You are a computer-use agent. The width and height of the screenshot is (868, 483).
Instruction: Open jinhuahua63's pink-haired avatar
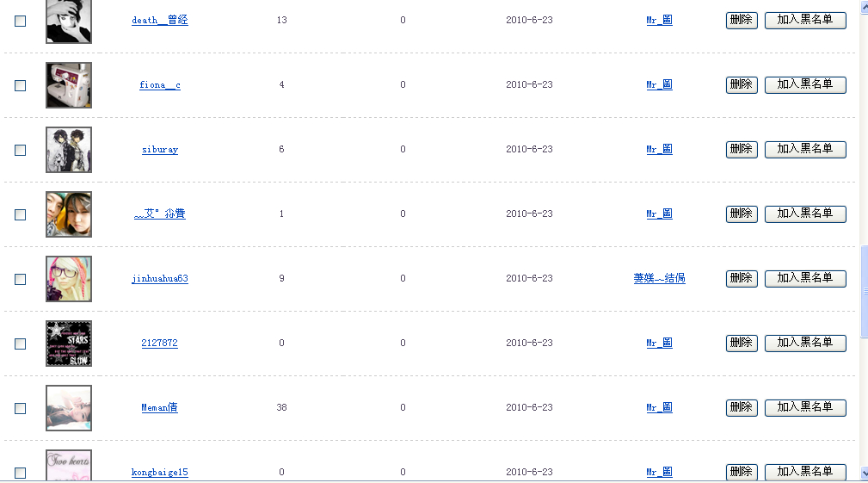(69, 279)
